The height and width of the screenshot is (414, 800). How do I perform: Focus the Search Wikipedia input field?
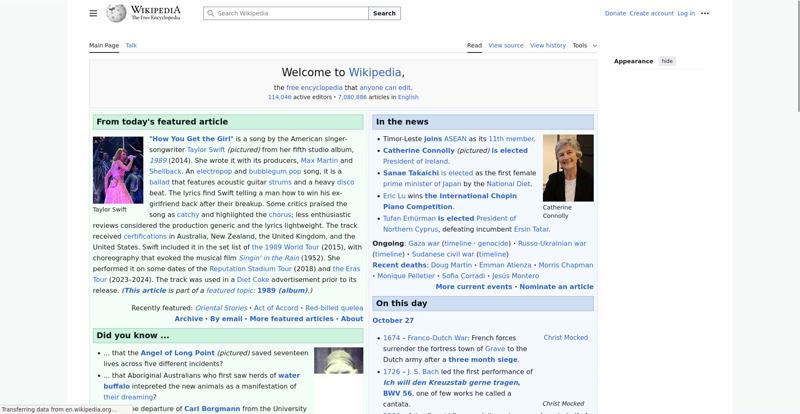(x=290, y=14)
